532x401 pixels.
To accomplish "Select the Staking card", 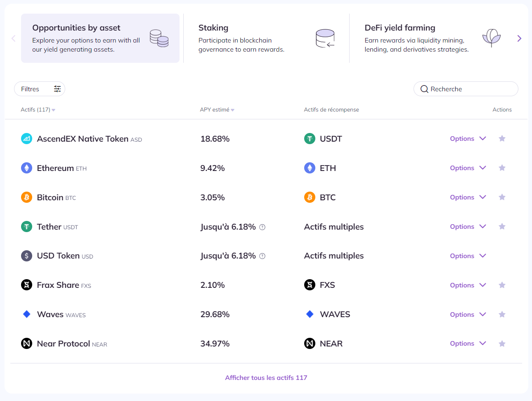I will point(266,38).
